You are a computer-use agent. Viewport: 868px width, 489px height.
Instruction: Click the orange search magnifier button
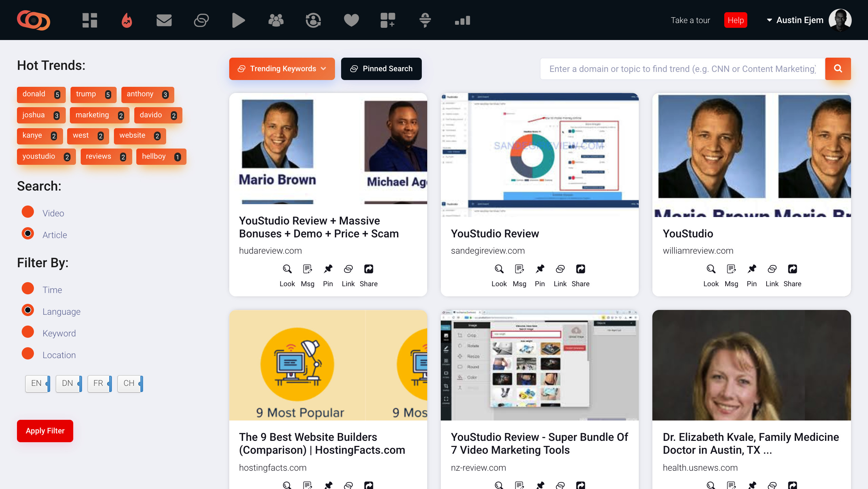point(838,69)
